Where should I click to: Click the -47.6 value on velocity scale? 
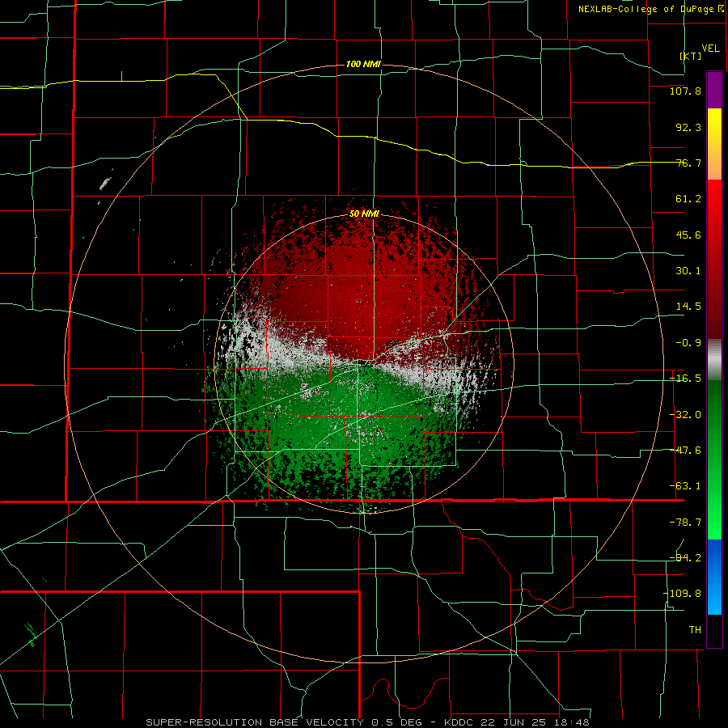coord(685,451)
